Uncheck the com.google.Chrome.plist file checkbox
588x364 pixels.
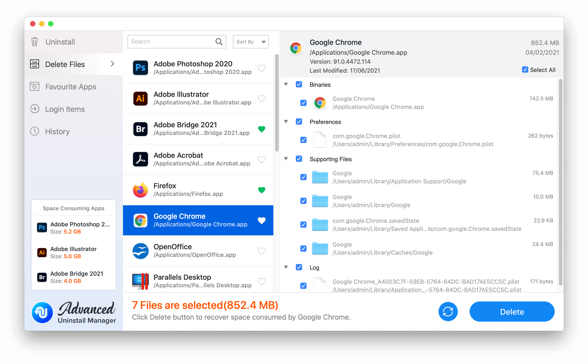pos(303,140)
